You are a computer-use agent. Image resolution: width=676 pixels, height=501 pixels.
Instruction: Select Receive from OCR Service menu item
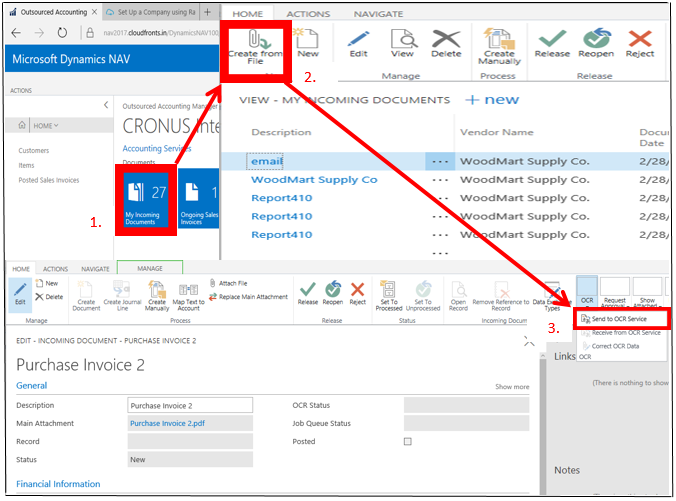621,332
